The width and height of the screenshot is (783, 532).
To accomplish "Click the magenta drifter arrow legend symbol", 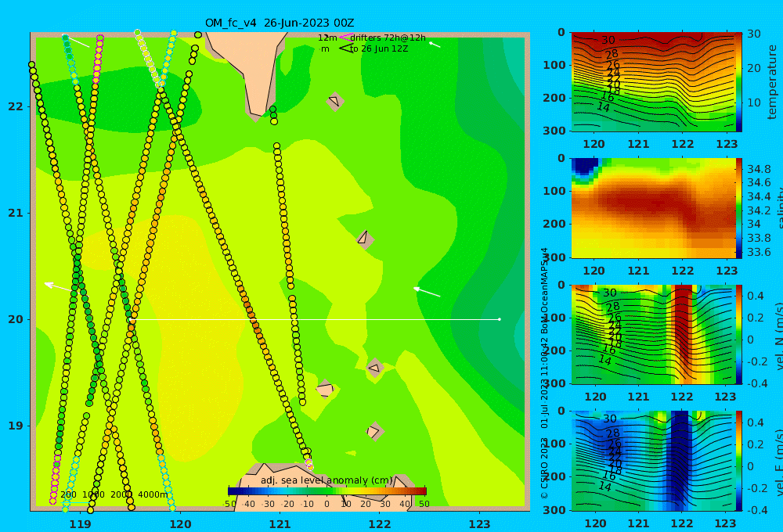I will (x=346, y=38).
